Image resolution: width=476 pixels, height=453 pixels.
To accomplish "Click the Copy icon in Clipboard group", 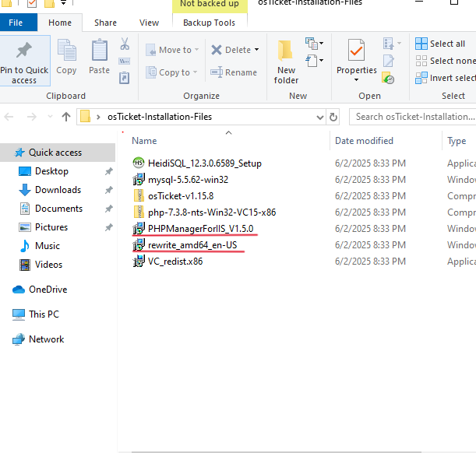I will tap(66, 50).
